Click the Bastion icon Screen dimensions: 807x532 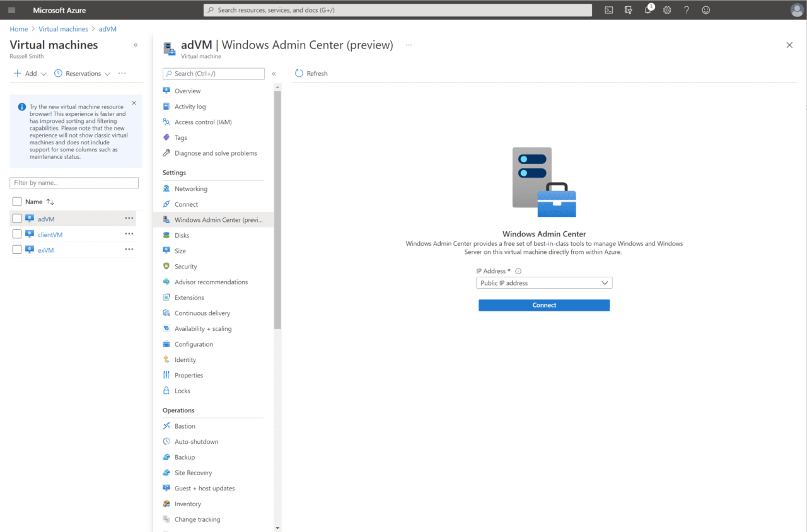click(x=166, y=426)
